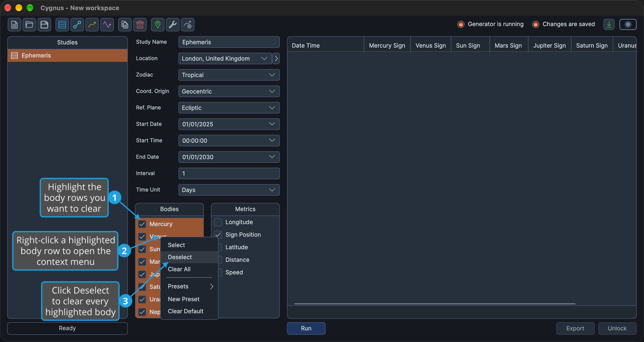Uncheck the Uranus body checkbox
The image size is (644, 342).
142,299
